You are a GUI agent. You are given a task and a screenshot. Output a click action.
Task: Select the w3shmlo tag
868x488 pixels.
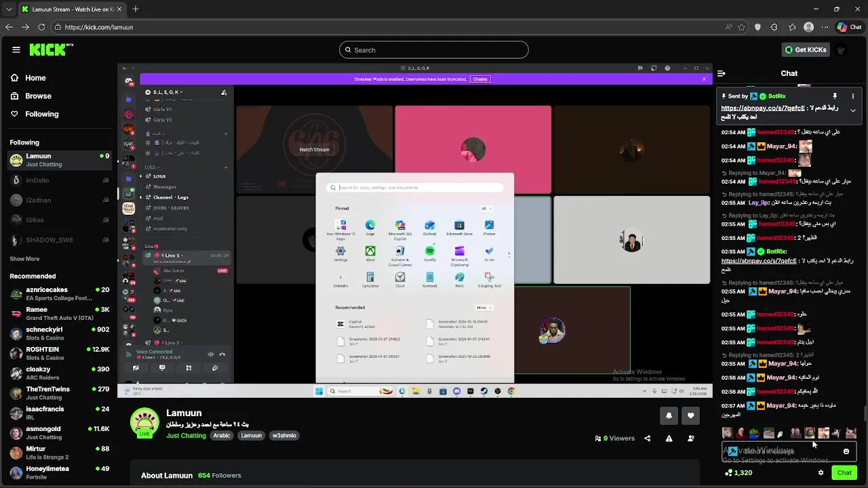[x=284, y=436]
